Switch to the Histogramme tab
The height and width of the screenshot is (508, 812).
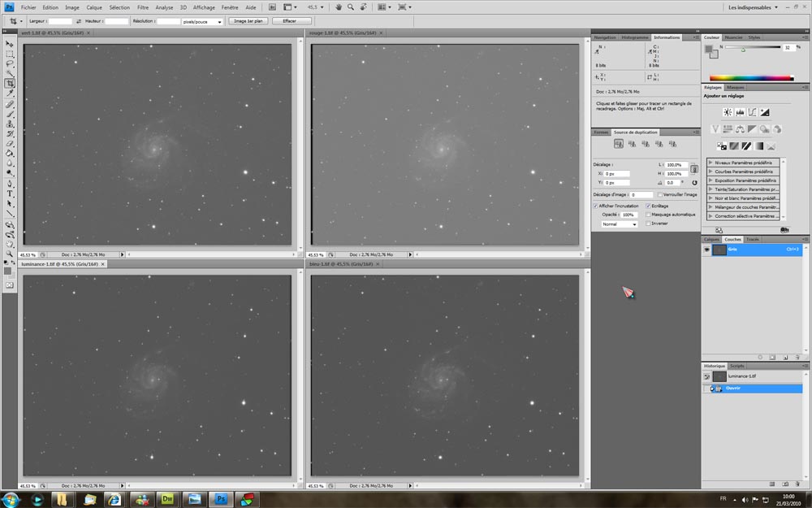635,37
